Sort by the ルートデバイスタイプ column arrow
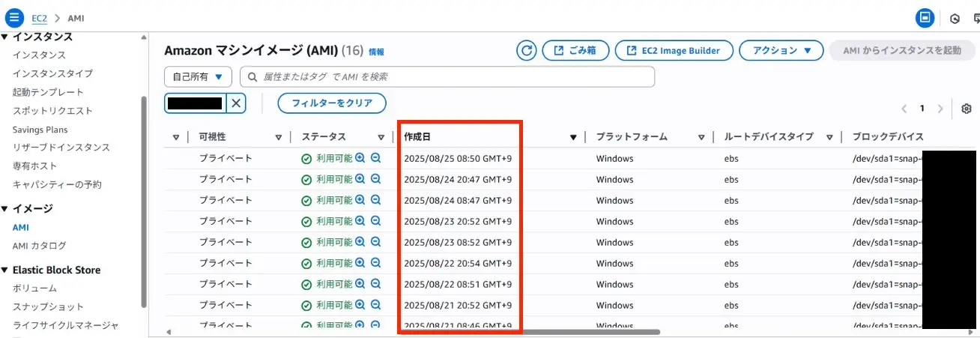The height and width of the screenshot is (338, 980). coord(830,137)
